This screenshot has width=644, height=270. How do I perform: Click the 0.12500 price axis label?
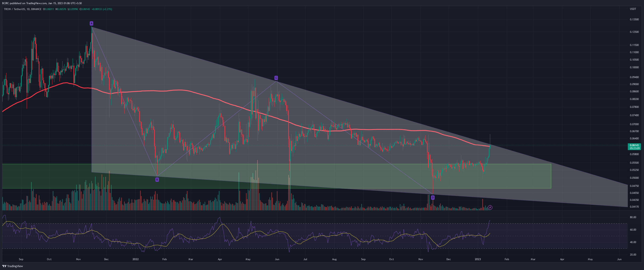634,32
